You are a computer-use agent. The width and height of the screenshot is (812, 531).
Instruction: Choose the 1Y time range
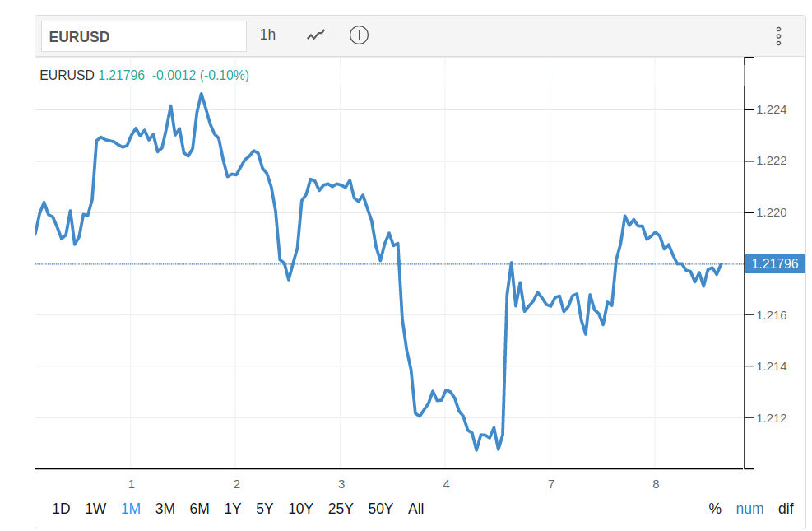[x=233, y=509]
